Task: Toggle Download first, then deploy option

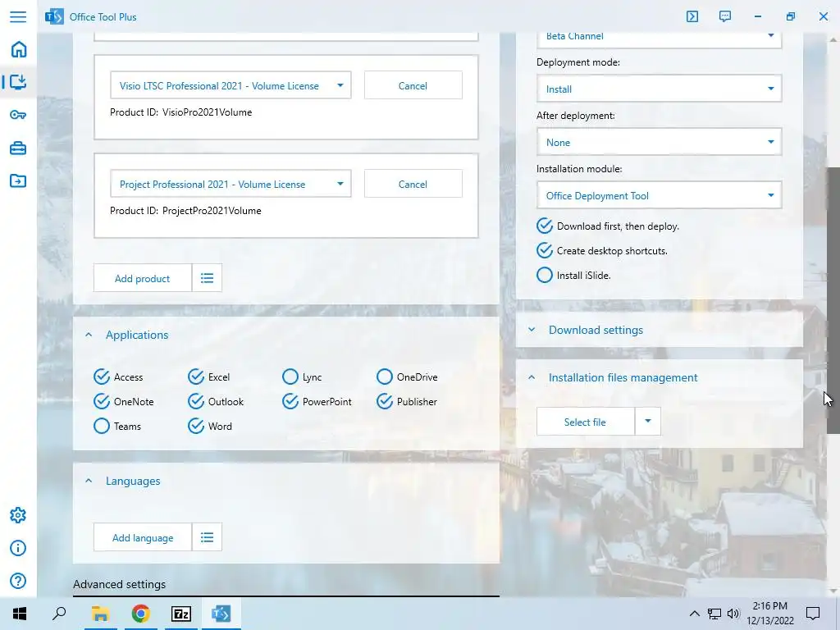Action: point(608,226)
